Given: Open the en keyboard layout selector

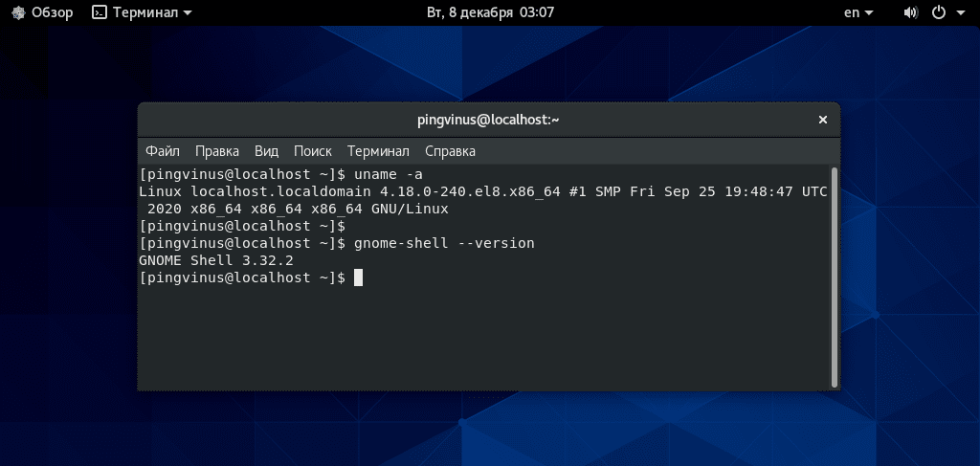Looking at the screenshot, I should click(852, 12).
